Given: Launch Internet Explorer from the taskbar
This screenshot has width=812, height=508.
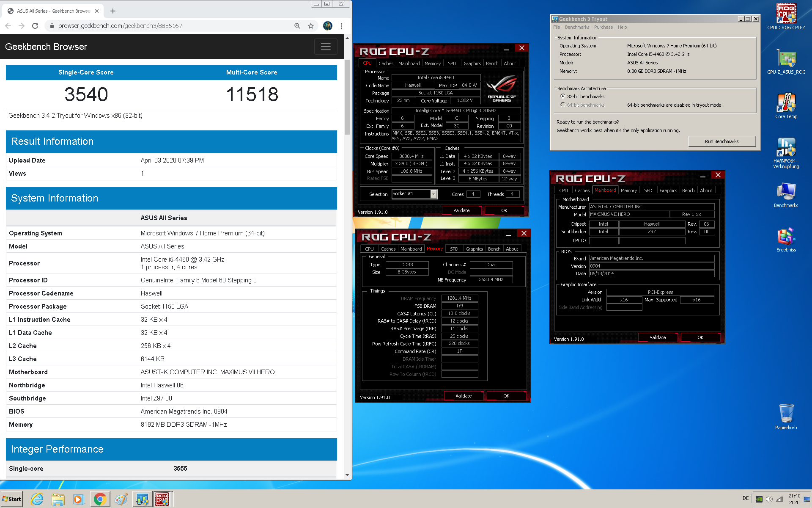Looking at the screenshot, I should pos(37,499).
